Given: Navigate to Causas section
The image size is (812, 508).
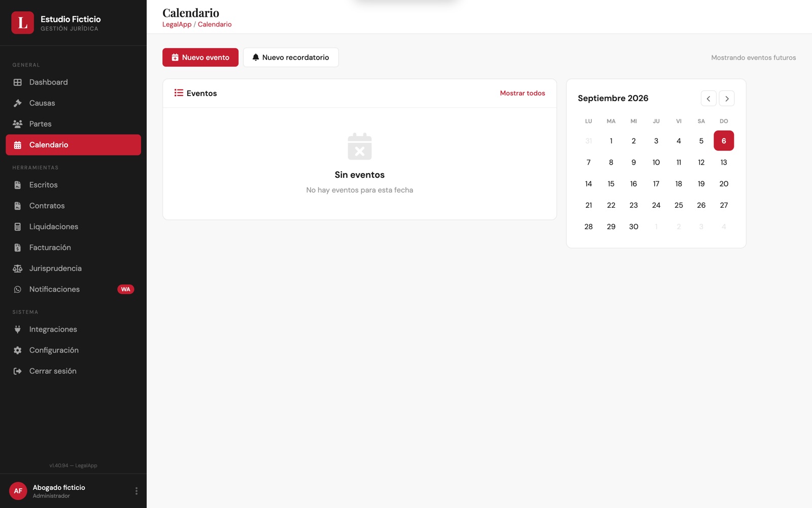Looking at the screenshot, I should pos(73,103).
